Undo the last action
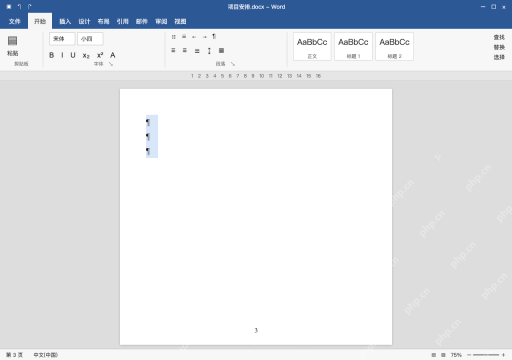Viewport: 512px width, 360px height. (x=19, y=7)
